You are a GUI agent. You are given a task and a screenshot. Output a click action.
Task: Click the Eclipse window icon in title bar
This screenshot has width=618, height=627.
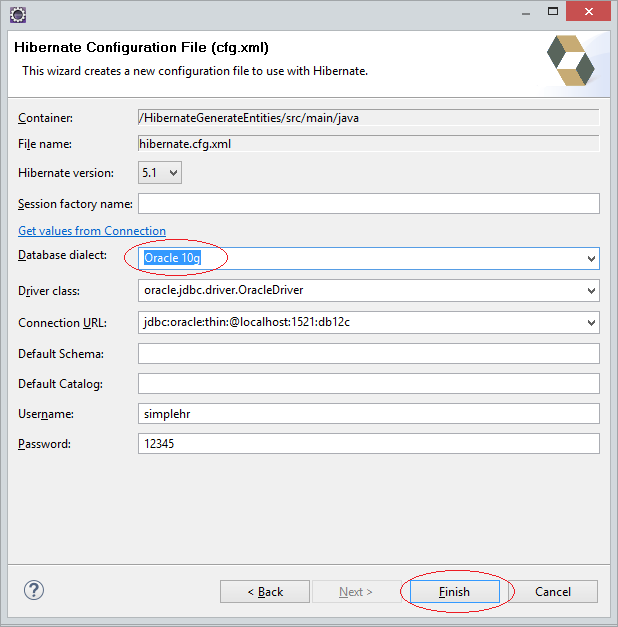tap(18, 15)
